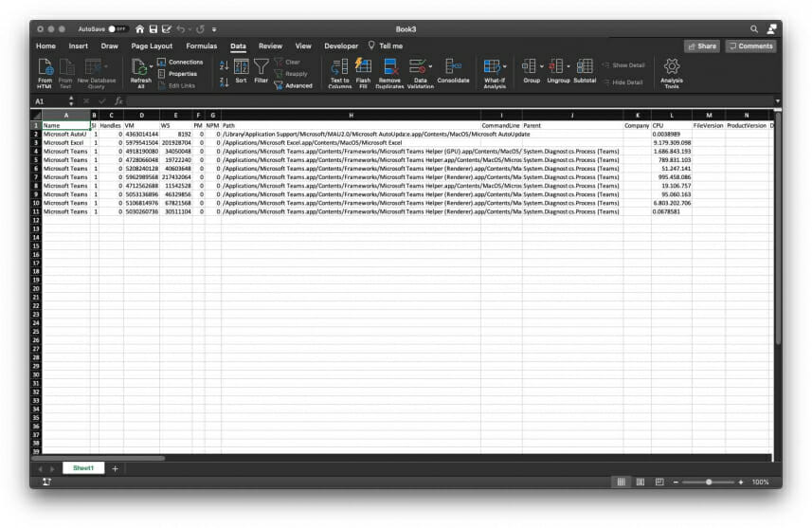Click the Home icon in title bar
Screen dimensions: 812x528
coord(140,29)
